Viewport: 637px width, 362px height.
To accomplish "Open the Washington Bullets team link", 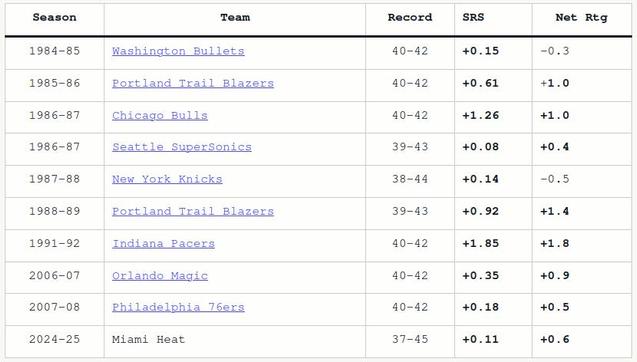I will click(178, 51).
